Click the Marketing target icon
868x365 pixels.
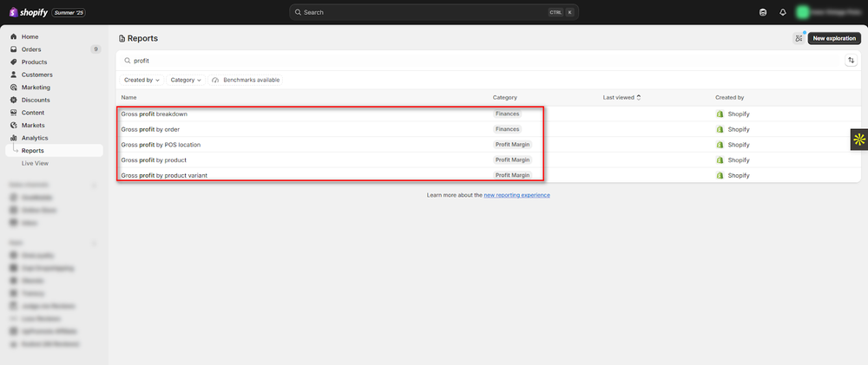(14, 88)
